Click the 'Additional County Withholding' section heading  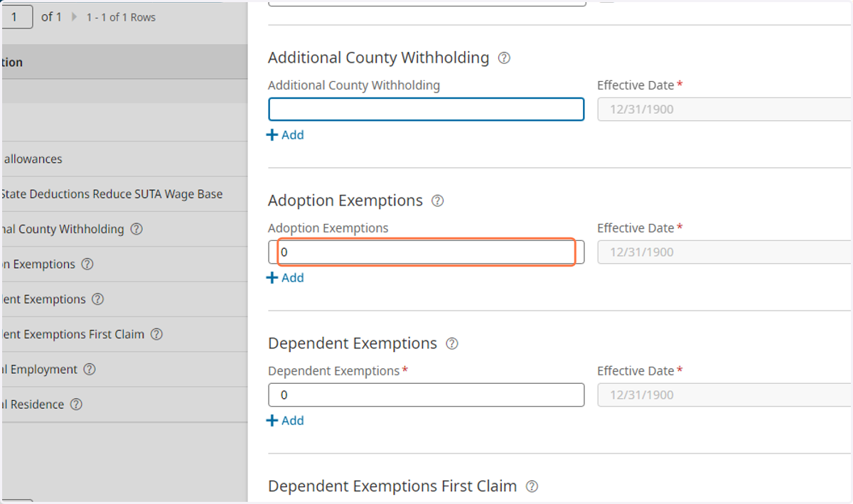click(379, 58)
